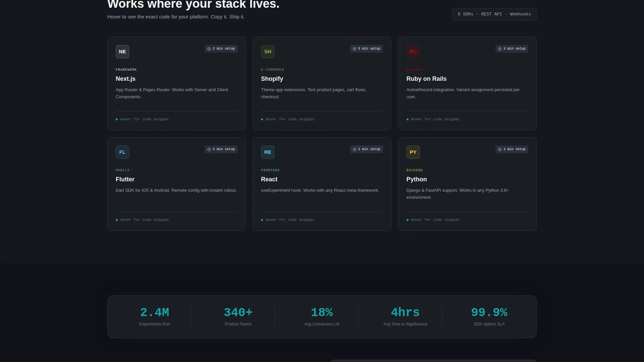Viewport: 644px width, 362px height.
Task: Open the Ruby on Rails card title
Action: click(426, 79)
